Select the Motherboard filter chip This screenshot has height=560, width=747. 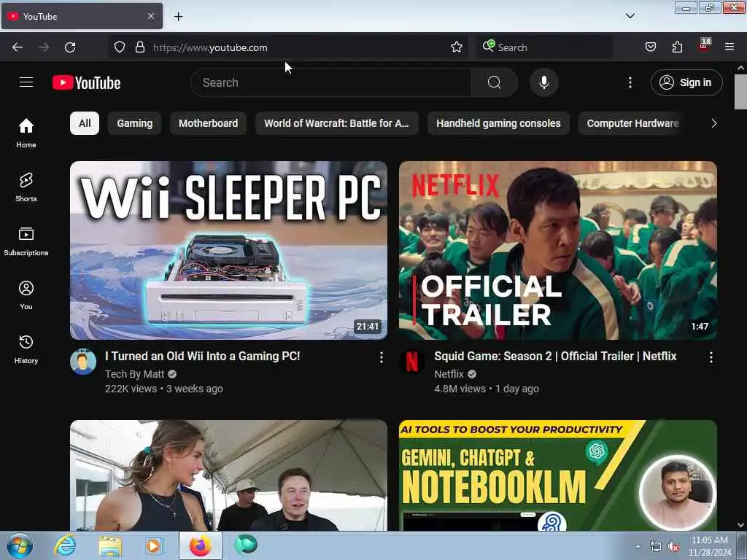208,123
